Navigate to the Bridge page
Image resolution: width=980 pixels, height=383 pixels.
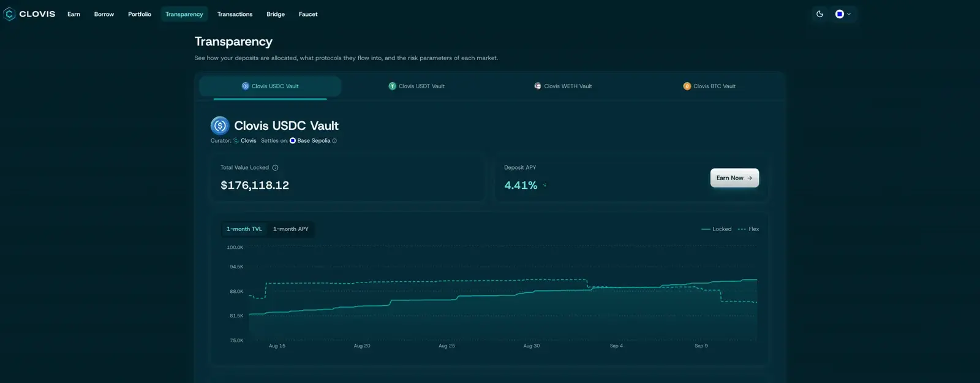[x=276, y=14]
